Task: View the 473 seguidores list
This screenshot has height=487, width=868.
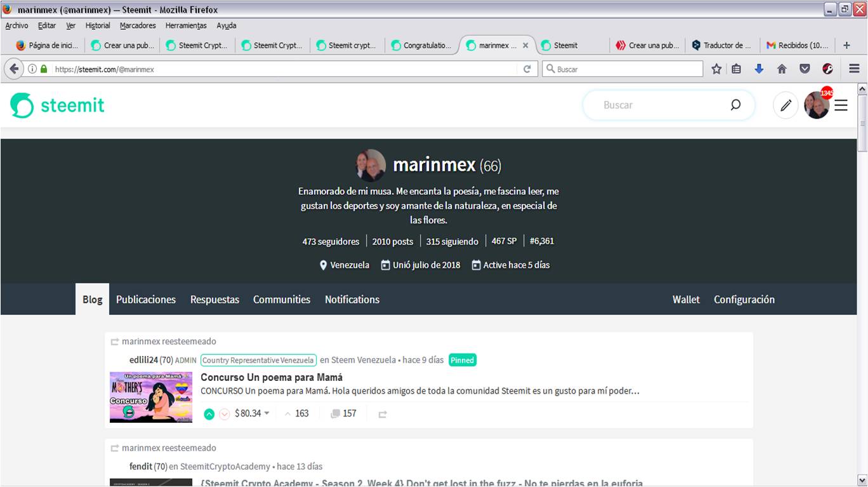Action: (x=331, y=241)
